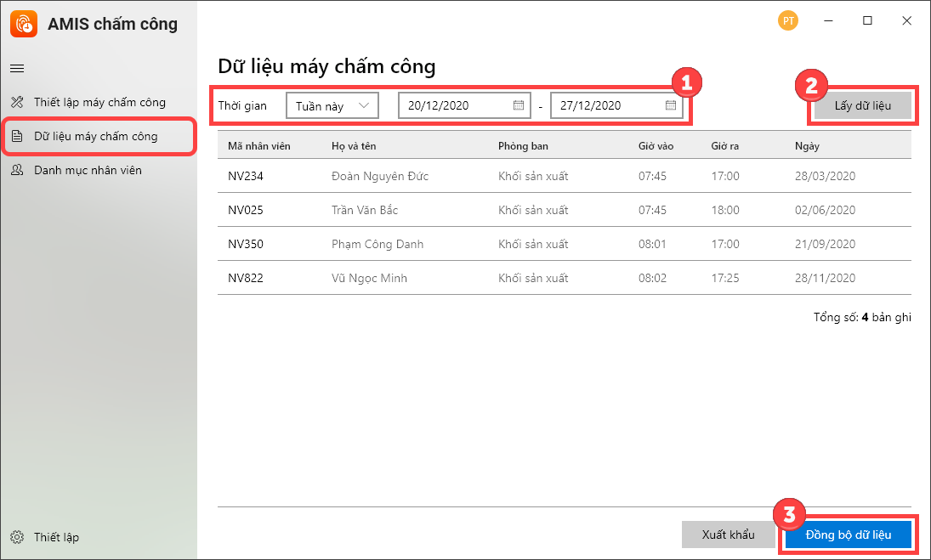Click the name Vũ Ngọc Minh

pyautogui.click(x=369, y=278)
